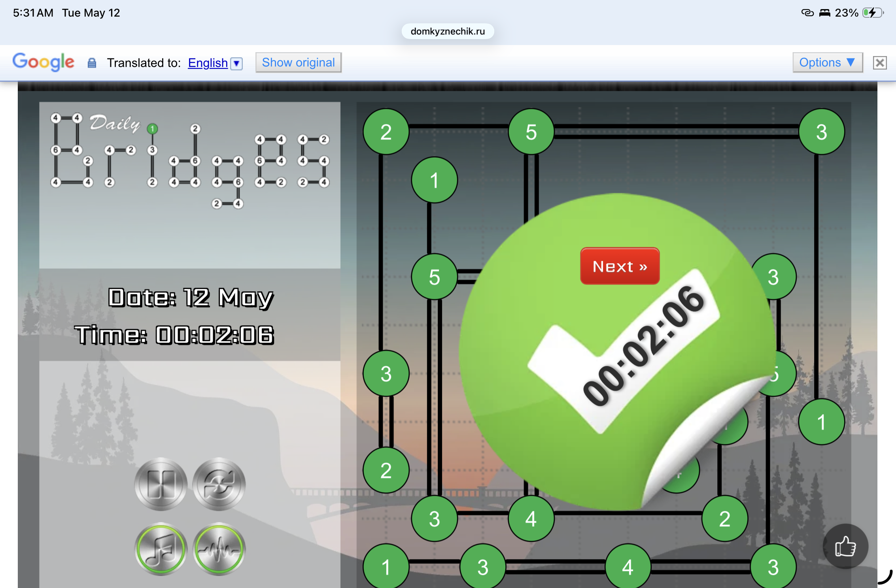Image resolution: width=896 pixels, height=588 pixels.
Task: Click the "Date: 12 May" text
Action: [x=191, y=297]
